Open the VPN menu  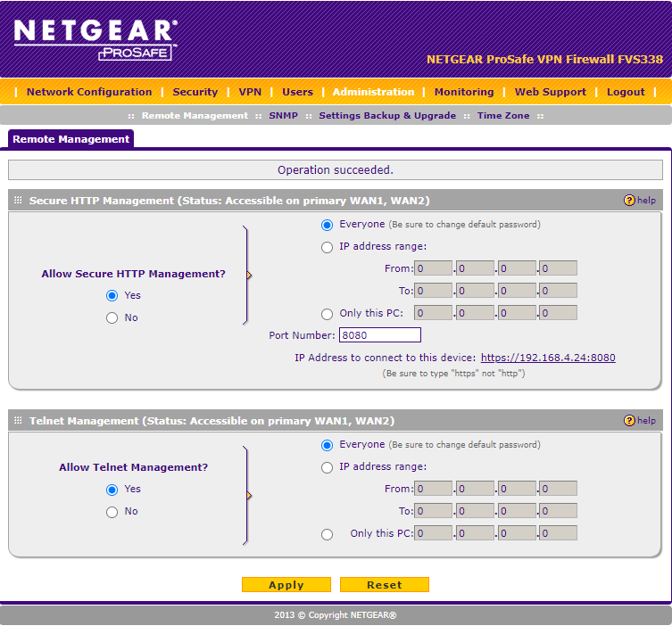click(x=250, y=92)
